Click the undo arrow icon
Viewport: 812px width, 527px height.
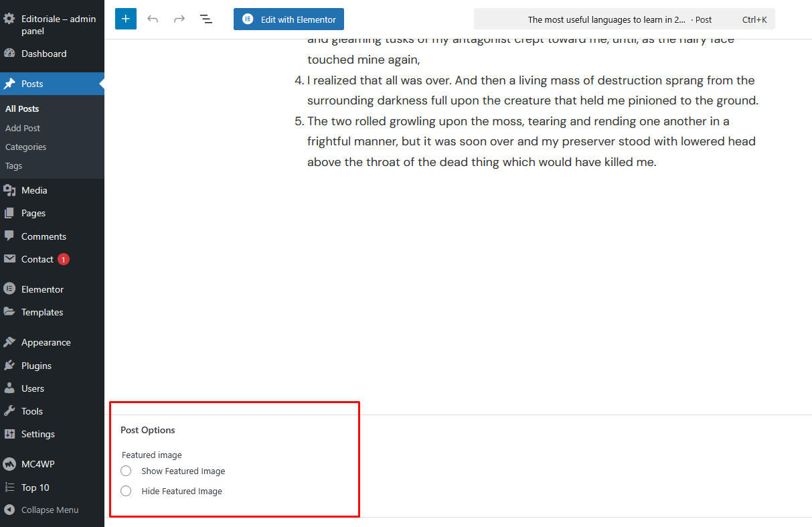pos(153,19)
